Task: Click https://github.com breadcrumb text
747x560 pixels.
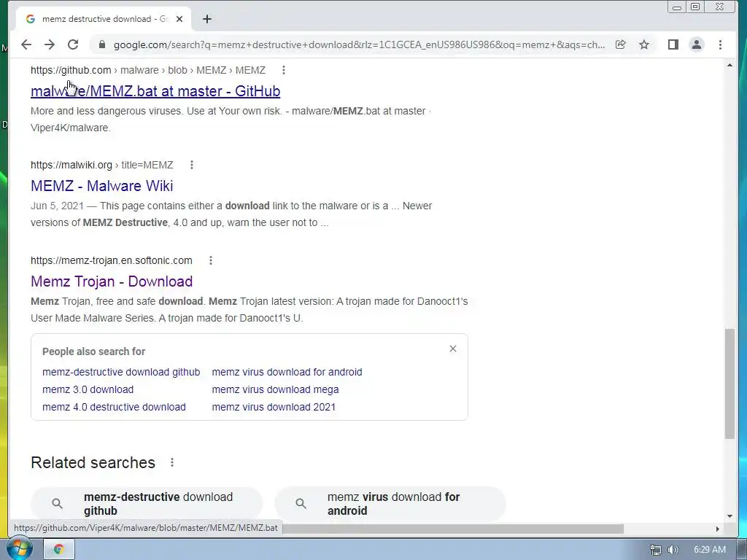Action: (71, 70)
